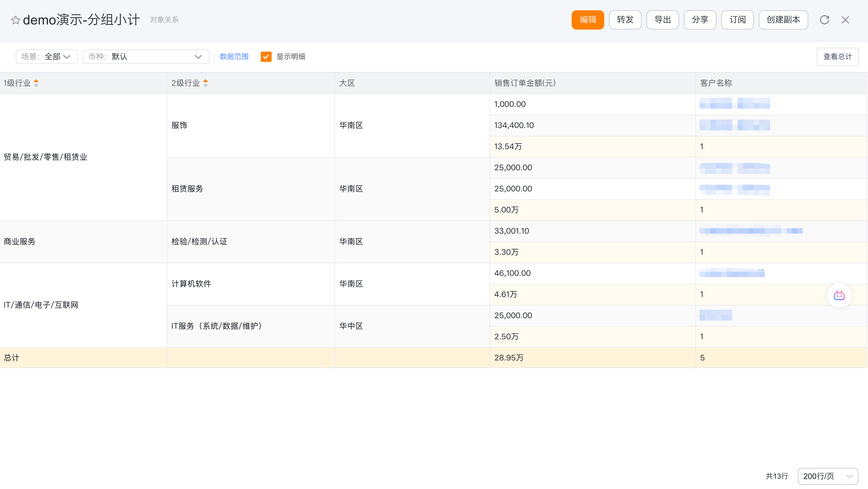The width and height of the screenshot is (868, 489).
Task: Uncheck the 显示明细 checkbox
Action: (266, 57)
